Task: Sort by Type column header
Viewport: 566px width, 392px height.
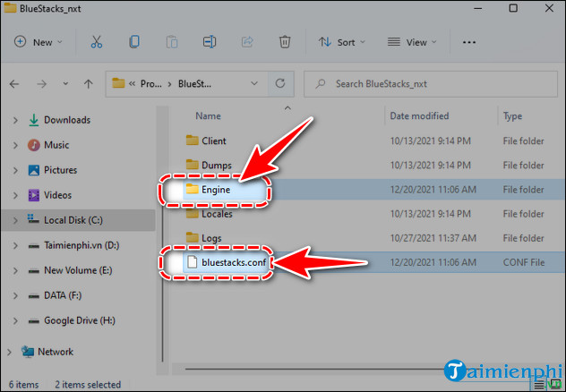Action: point(512,116)
